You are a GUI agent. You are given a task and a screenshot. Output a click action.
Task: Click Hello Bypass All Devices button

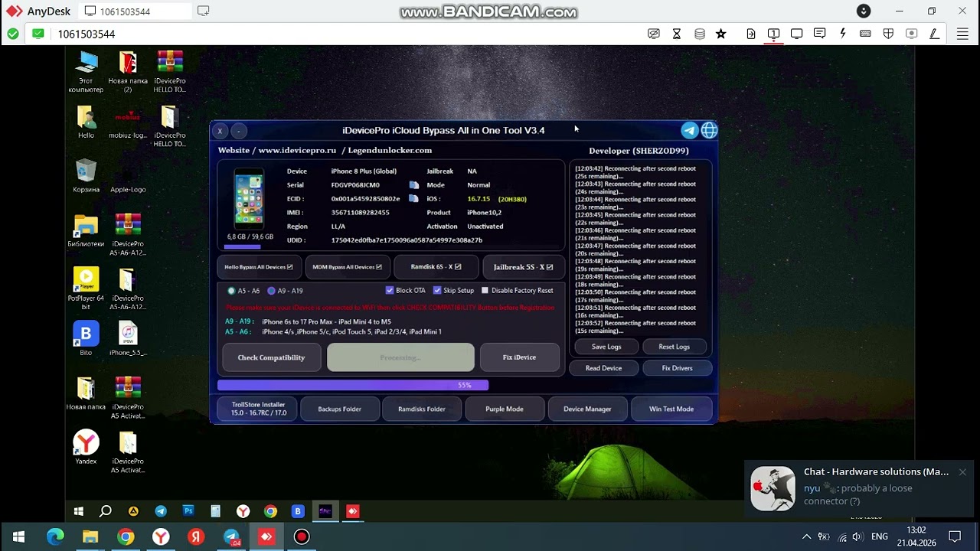[259, 267]
